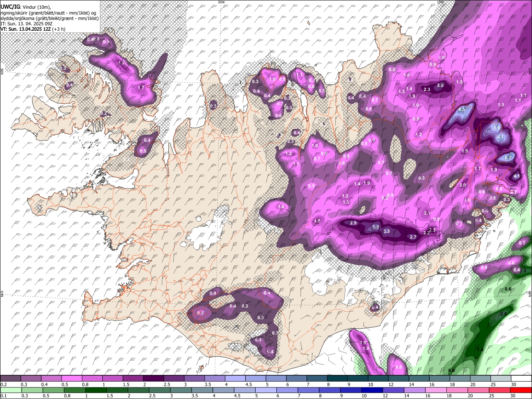Click the palest green rain-scale swatch at 0.1
532x399 pixels.
[x=11, y=390]
